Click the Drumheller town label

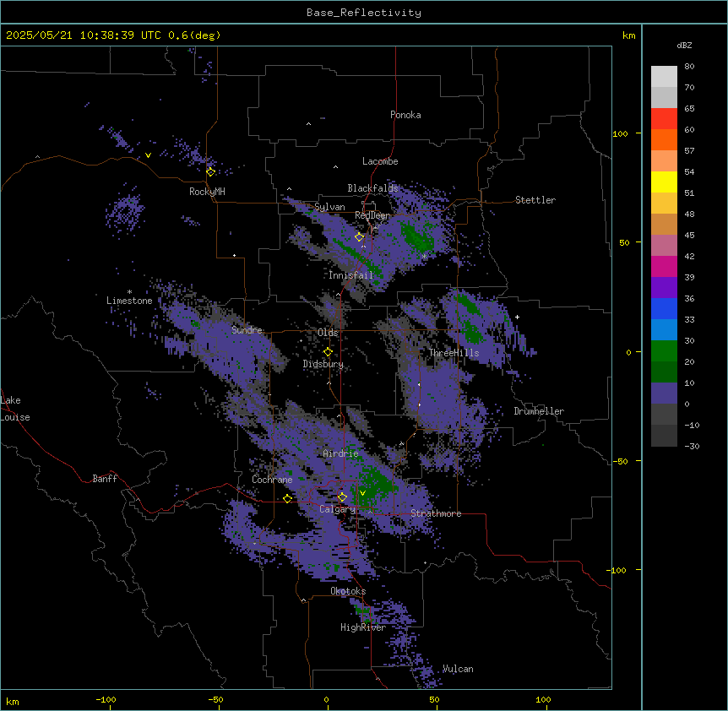539,411
